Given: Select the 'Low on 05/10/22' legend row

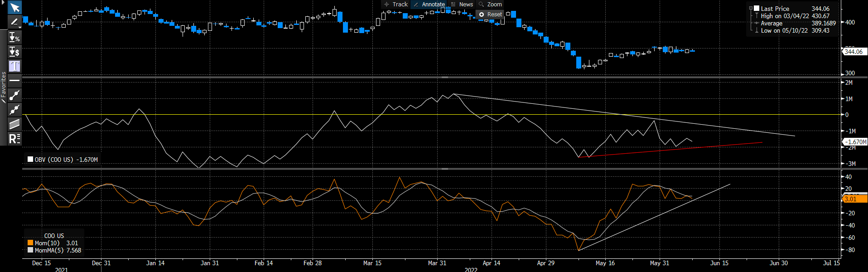Looking at the screenshot, I should (x=796, y=30).
